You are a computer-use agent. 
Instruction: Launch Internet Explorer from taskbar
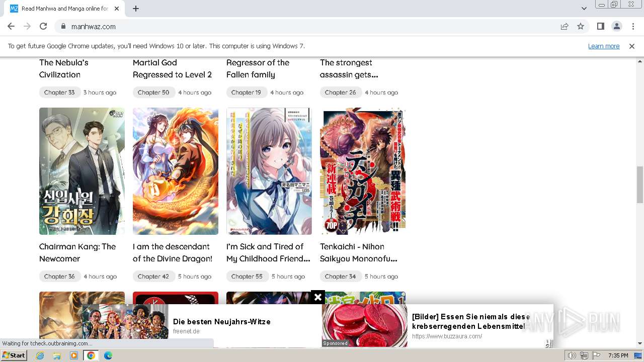pos(40,355)
